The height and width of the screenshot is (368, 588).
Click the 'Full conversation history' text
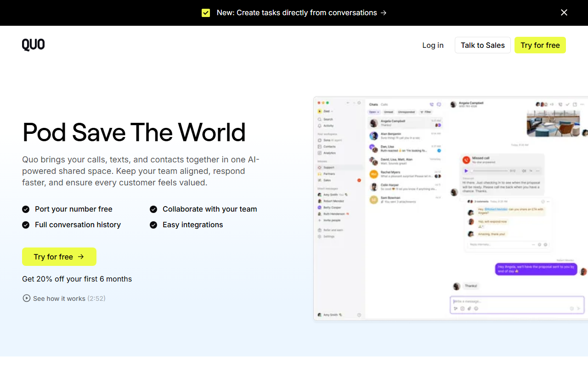click(x=78, y=225)
